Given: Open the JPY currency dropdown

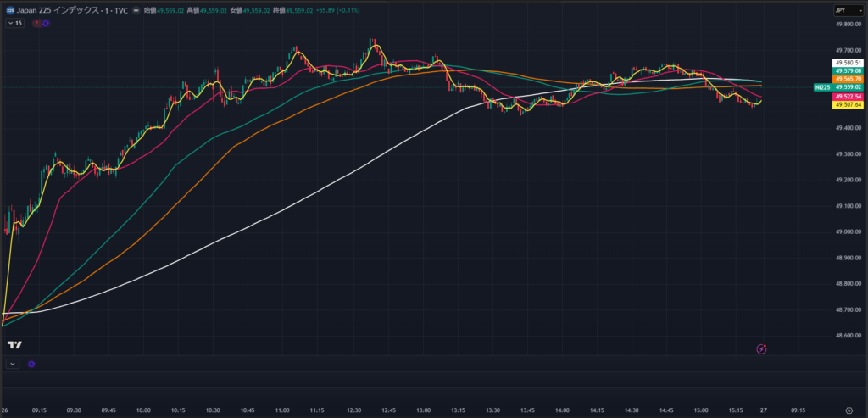Looking at the screenshot, I should [843, 10].
